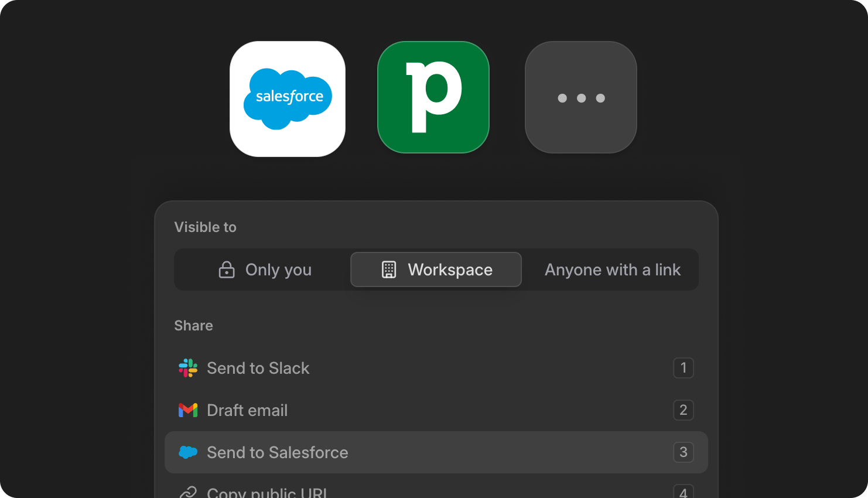Click shortcut badge 3 beside Send to Salesforce
The width and height of the screenshot is (868, 498).
(x=683, y=452)
